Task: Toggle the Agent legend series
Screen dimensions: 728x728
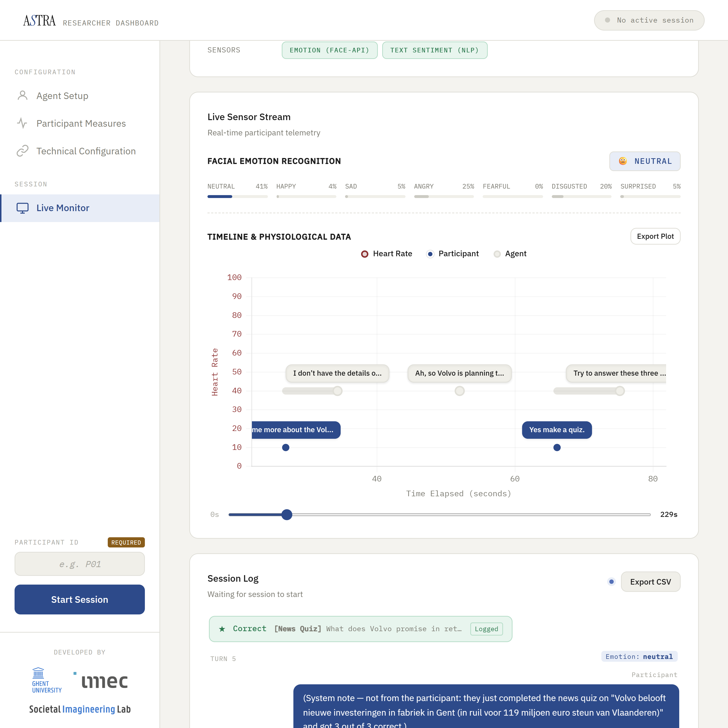Action: point(510,254)
